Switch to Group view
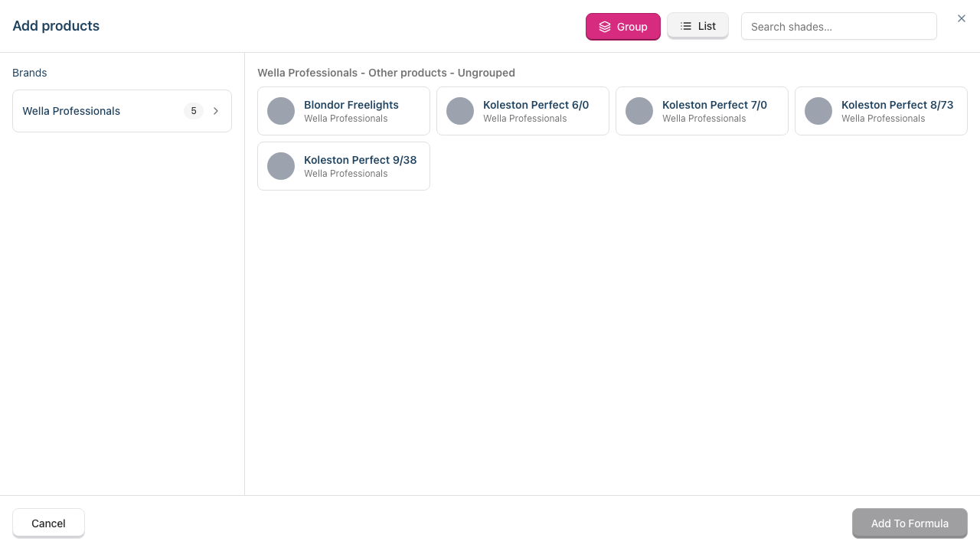The height and width of the screenshot is (551, 980). (x=622, y=27)
